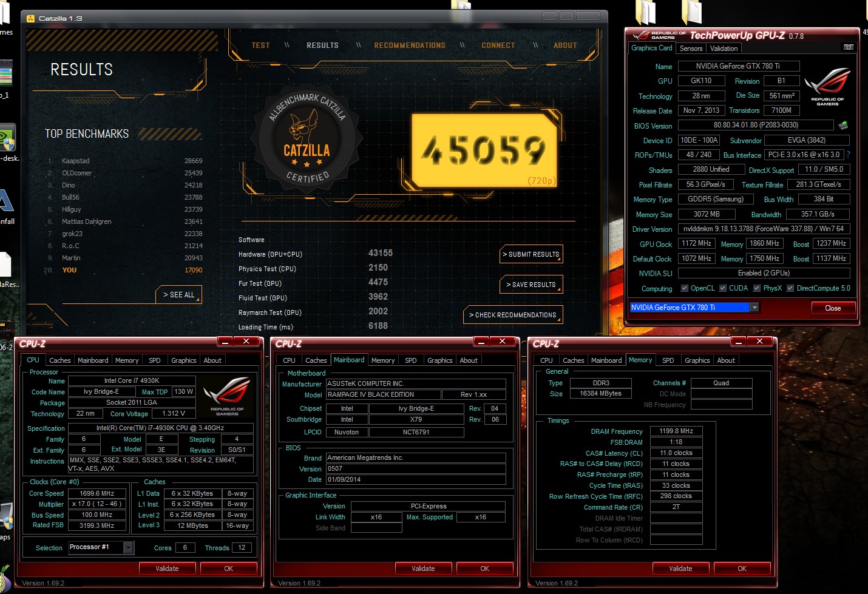Click OK in the CPU-Z Mainboard window
Image resolution: width=868 pixels, height=594 pixels.
(x=484, y=569)
